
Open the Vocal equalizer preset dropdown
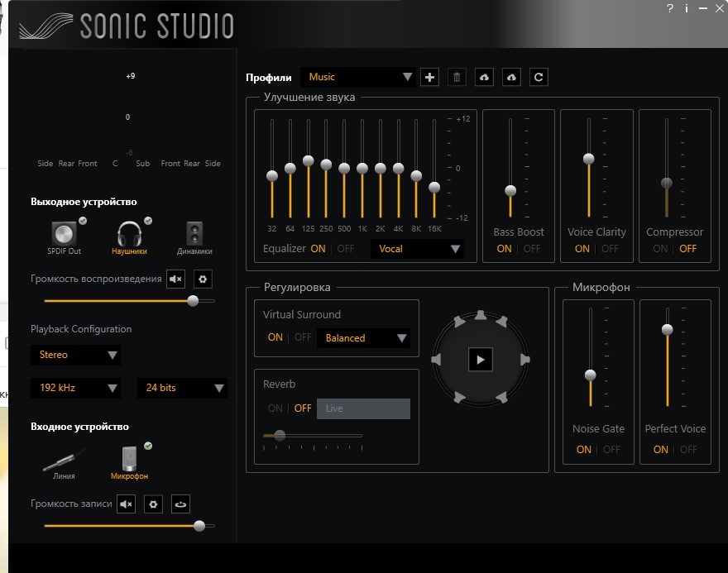[x=416, y=249]
